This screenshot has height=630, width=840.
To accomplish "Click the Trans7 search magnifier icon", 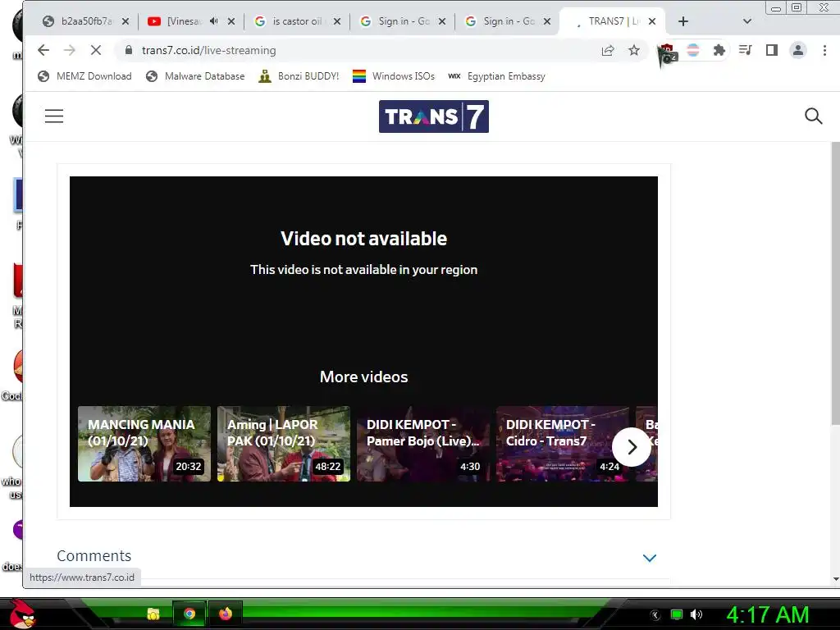I will coord(813,116).
